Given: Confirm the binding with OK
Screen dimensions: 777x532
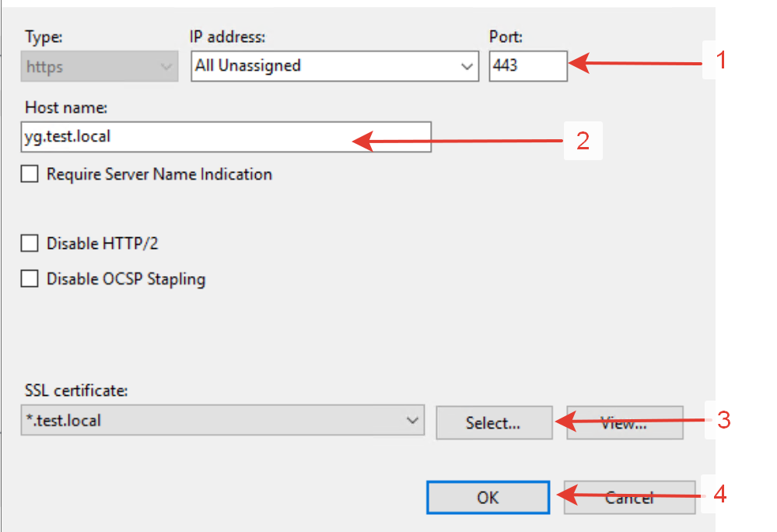Looking at the screenshot, I should (x=488, y=497).
